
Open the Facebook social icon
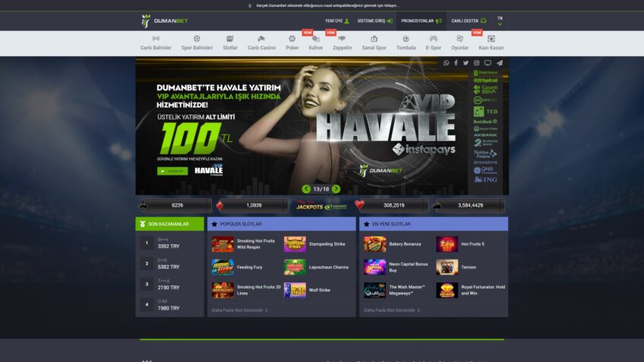(x=456, y=63)
